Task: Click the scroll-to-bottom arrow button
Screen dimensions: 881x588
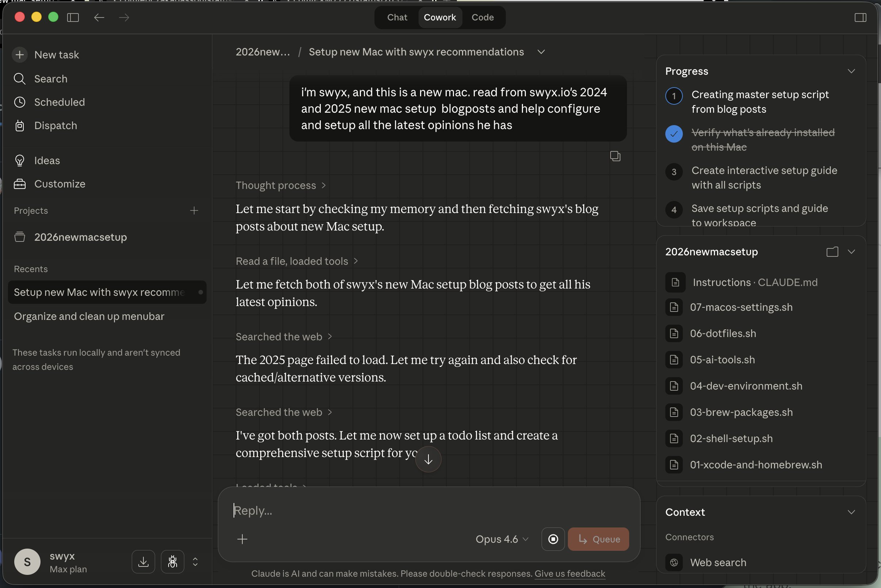Action: tap(428, 459)
